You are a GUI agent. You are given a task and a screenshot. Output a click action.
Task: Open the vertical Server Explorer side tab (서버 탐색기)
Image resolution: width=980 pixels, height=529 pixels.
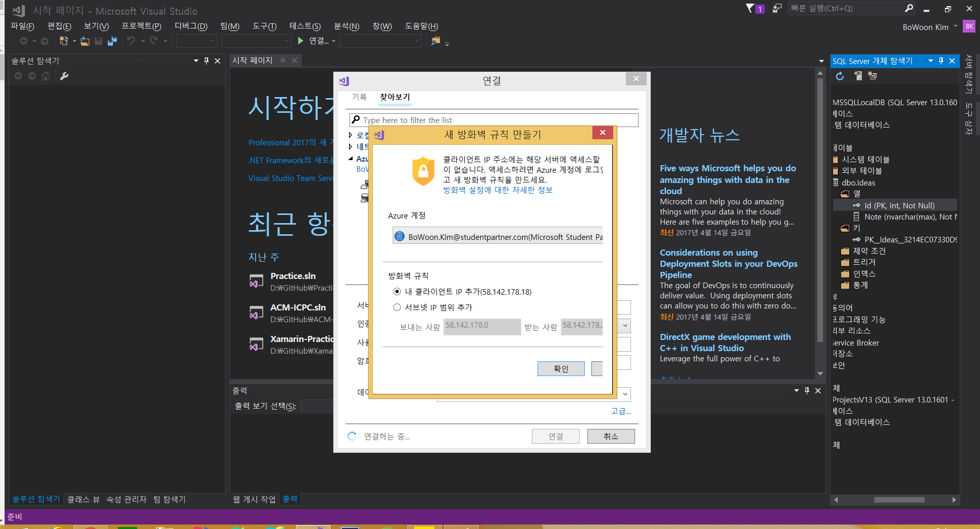(x=969, y=74)
